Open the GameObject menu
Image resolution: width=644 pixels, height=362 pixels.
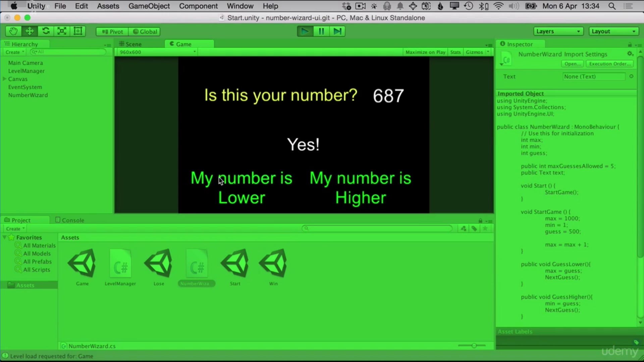[149, 6]
